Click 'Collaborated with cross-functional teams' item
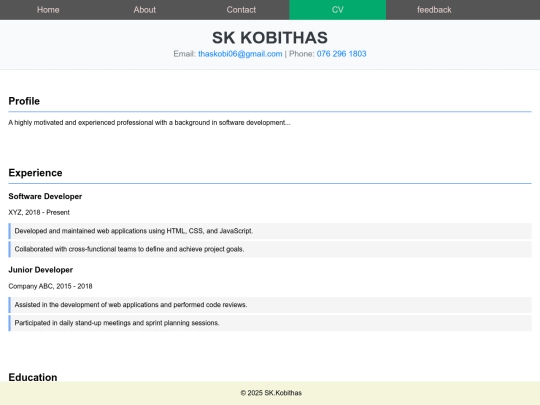This screenshot has height=405, width=540. point(270,249)
